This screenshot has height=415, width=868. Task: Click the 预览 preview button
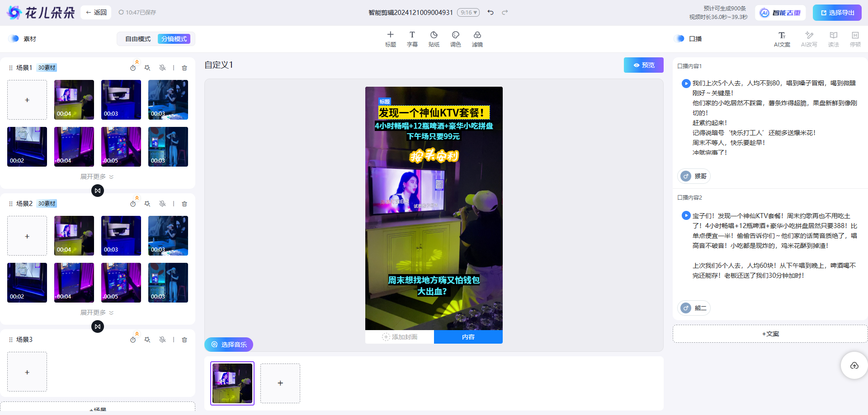[x=643, y=65]
